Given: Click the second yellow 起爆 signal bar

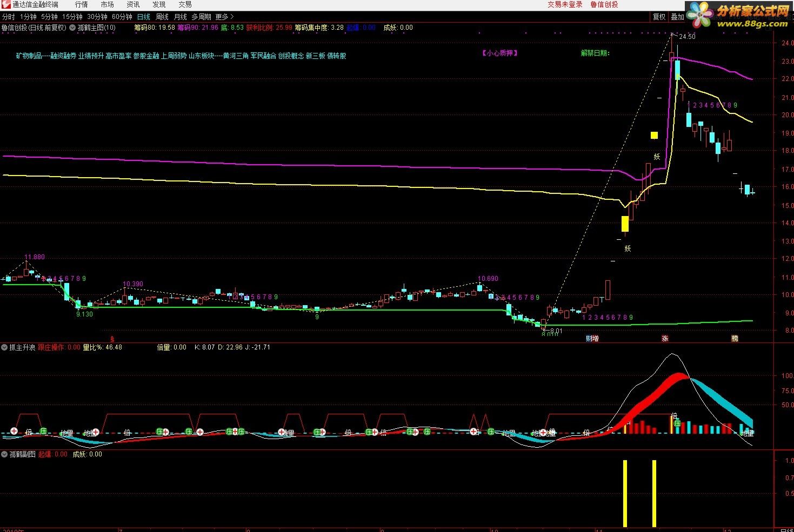Looking at the screenshot, I should pos(654,493).
